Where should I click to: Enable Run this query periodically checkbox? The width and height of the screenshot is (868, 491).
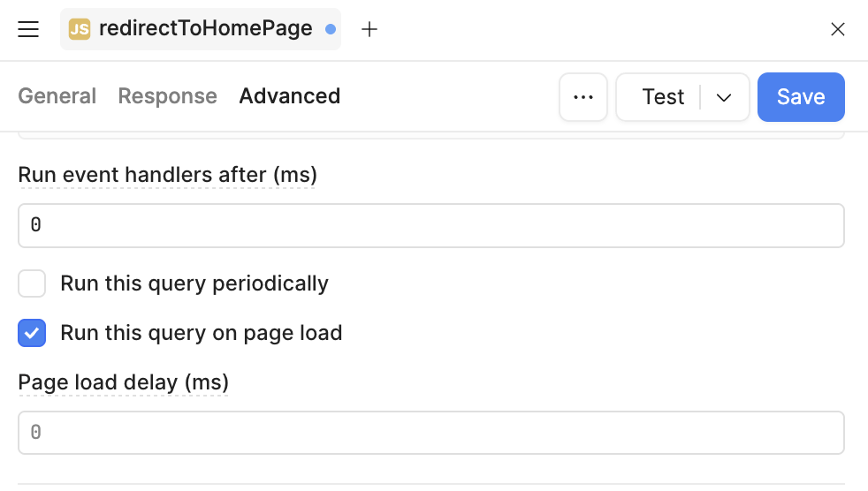pos(32,283)
